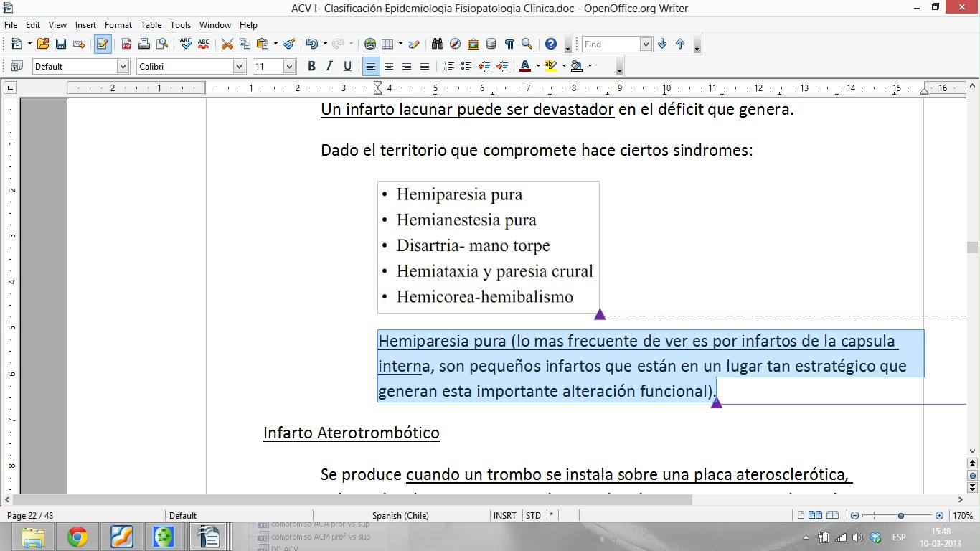The height and width of the screenshot is (551, 980).
Task: Click the Navigator compass icon
Action: point(455,44)
